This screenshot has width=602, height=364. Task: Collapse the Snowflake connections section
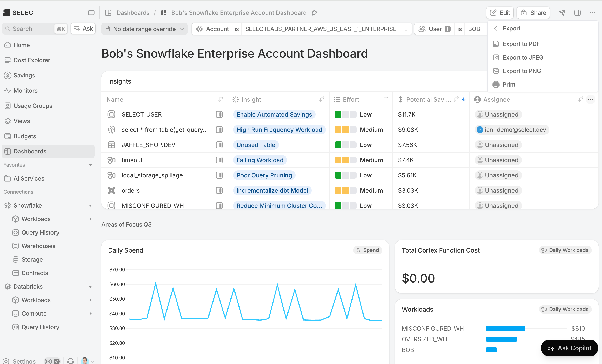[x=90, y=206]
